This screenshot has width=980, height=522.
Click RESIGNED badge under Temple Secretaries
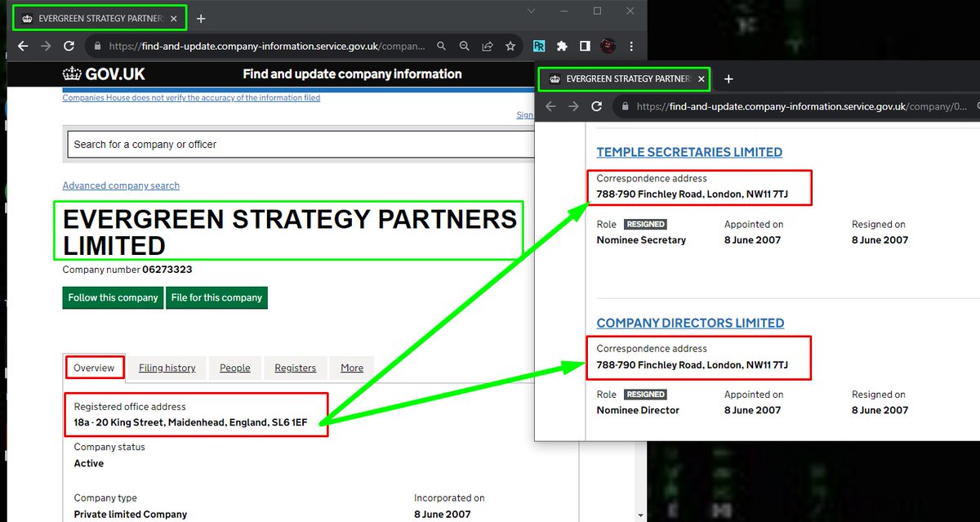[646, 224]
